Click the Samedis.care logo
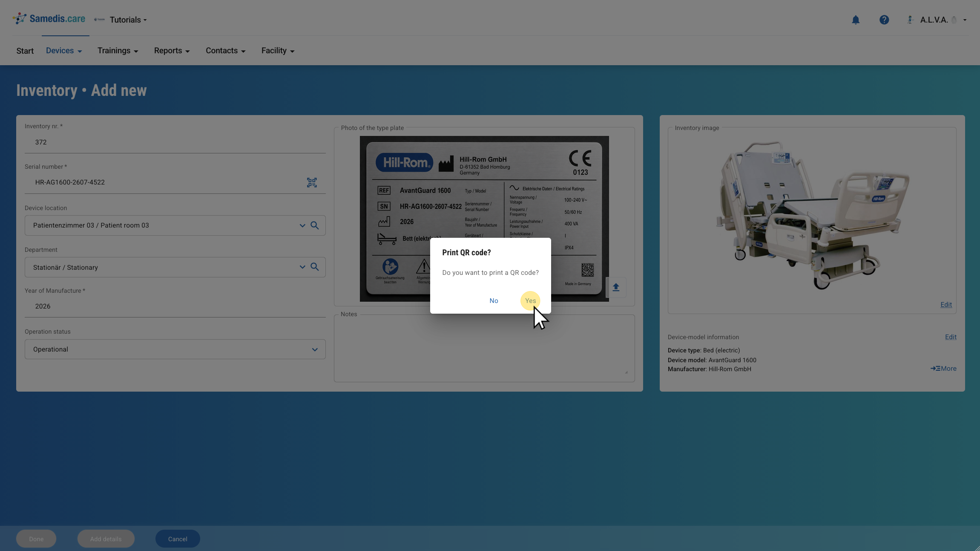This screenshot has height=551, width=980. 49,19
